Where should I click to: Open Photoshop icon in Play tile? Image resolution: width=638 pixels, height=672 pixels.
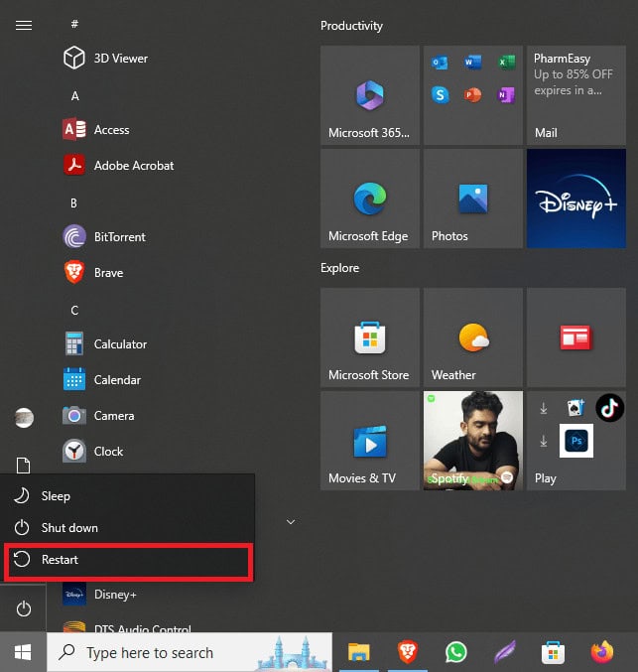tap(576, 441)
